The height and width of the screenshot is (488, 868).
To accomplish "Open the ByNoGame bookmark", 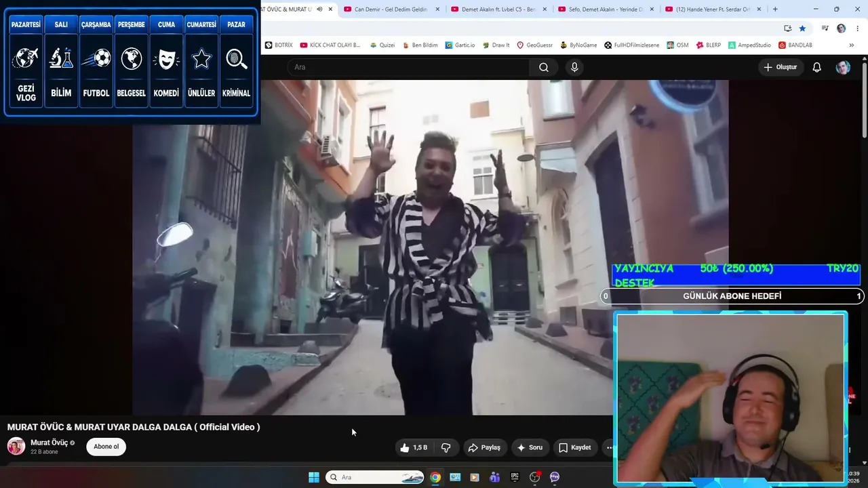I will pyautogui.click(x=578, y=45).
